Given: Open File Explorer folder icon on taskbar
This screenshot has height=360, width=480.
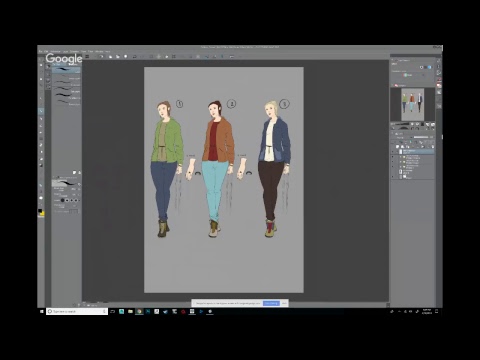Looking at the screenshot, I should [x=130, y=311].
